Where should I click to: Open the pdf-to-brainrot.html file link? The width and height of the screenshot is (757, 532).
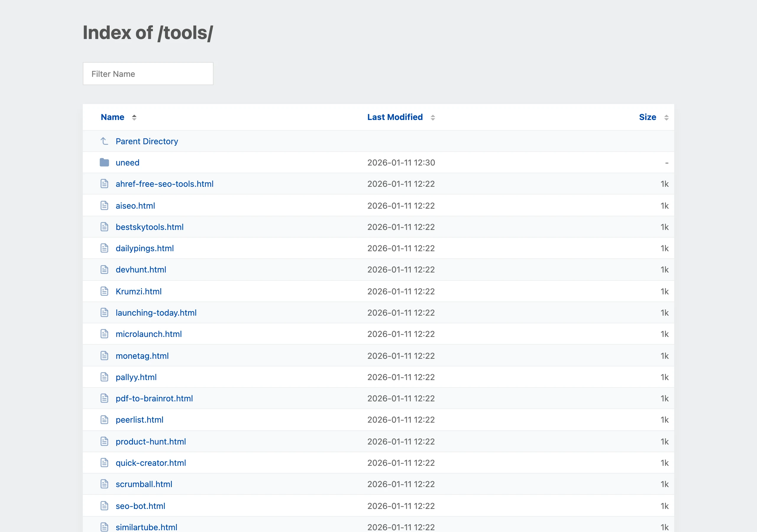point(154,398)
